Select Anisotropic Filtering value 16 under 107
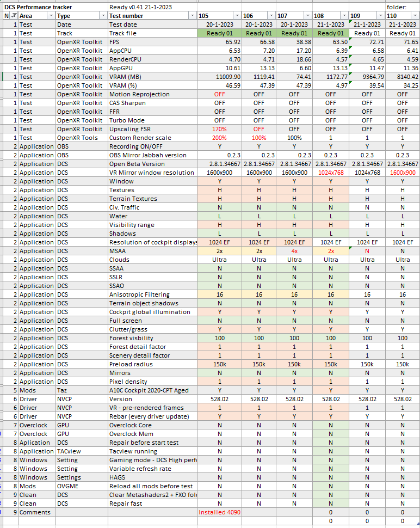 coord(294,294)
